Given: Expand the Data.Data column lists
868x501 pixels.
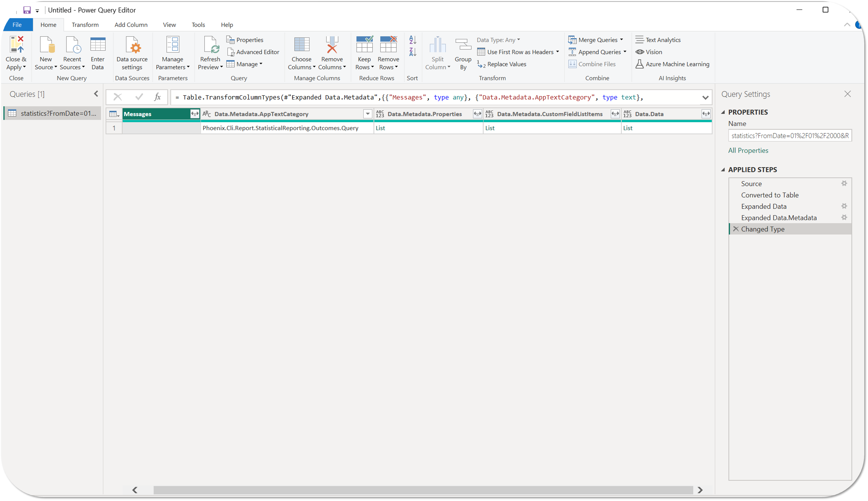Looking at the screenshot, I should [705, 114].
